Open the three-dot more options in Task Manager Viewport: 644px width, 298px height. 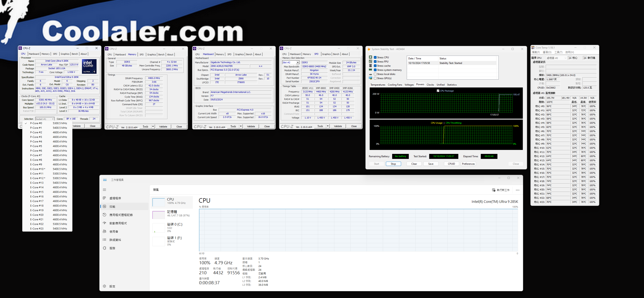pos(518,190)
